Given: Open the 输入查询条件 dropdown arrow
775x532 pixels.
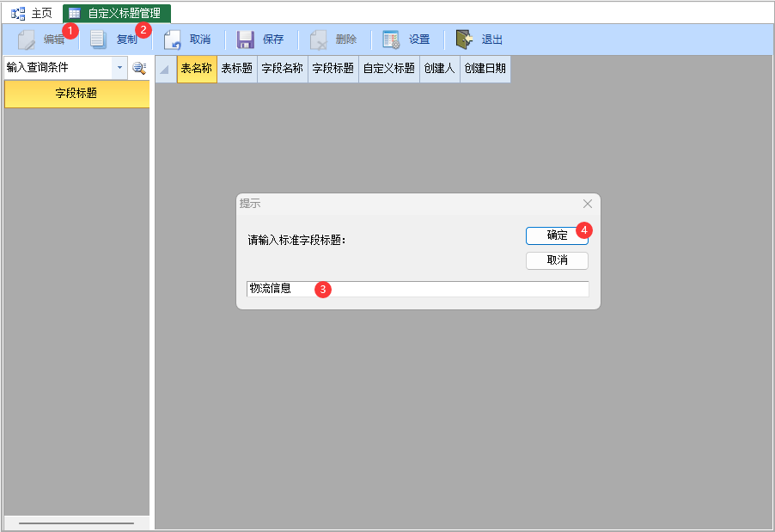Looking at the screenshot, I should coord(119,67).
